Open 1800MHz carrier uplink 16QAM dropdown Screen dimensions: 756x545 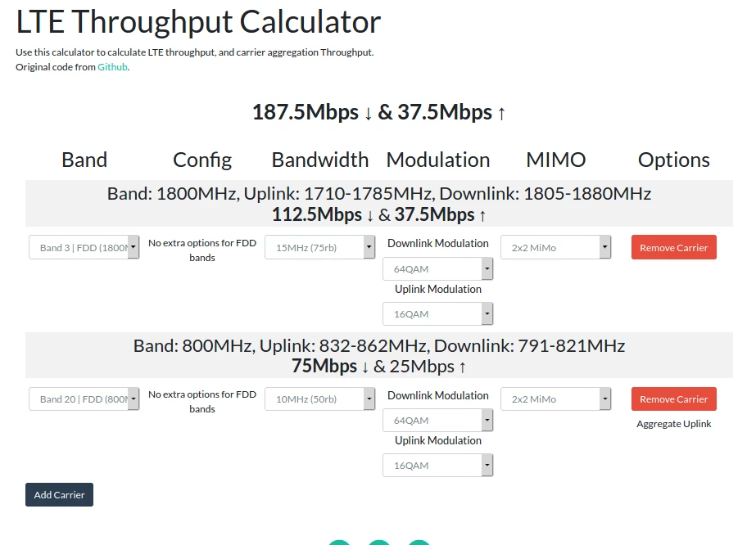(x=437, y=313)
